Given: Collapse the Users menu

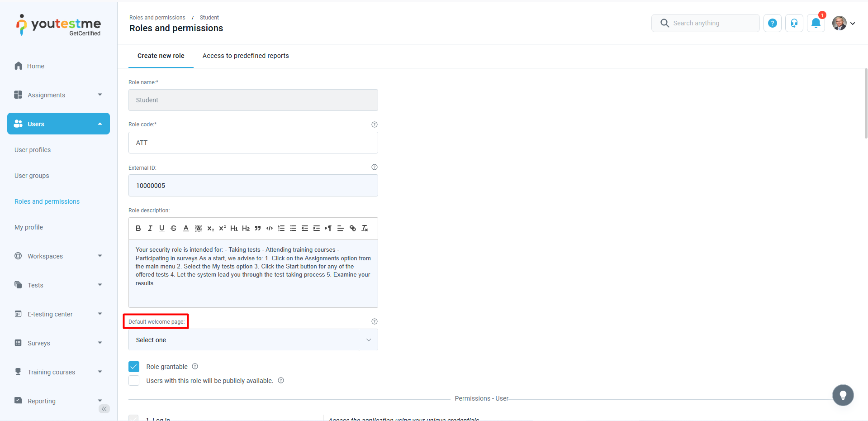Looking at the screenshot, I should coord(58,124).
